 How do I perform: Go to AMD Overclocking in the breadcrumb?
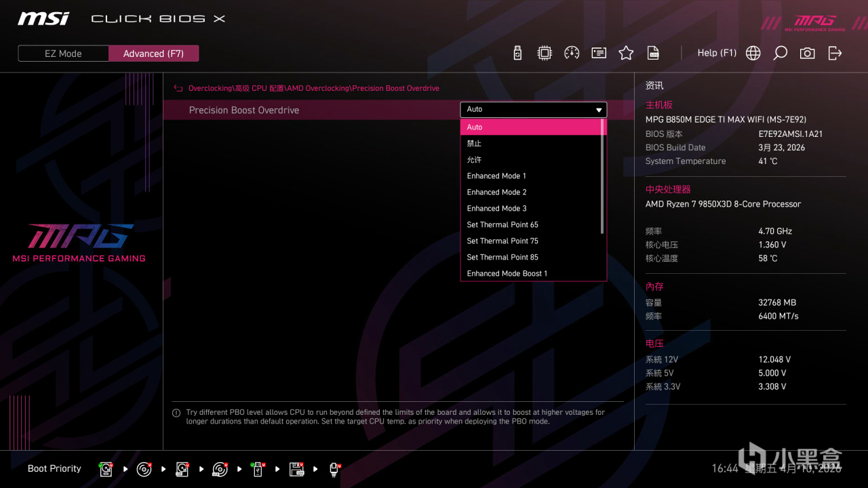tap(319, 88)
